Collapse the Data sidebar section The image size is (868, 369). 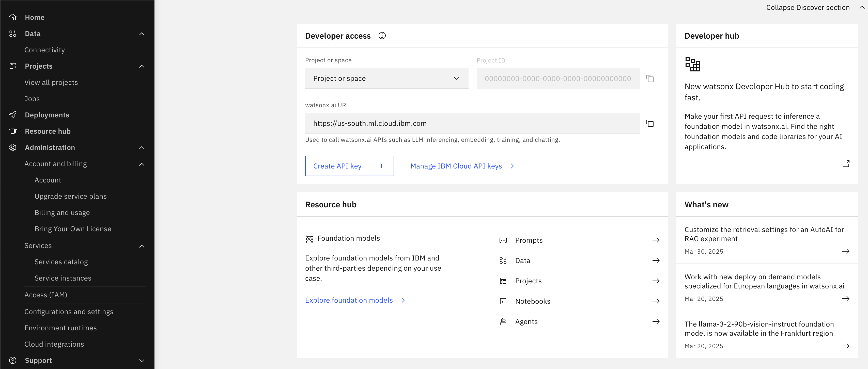tap(142, 34)
